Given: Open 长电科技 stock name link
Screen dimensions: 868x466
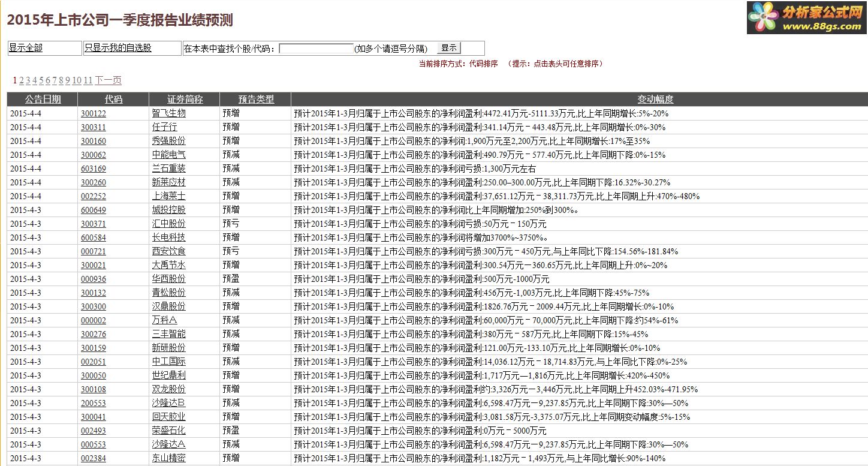Looking at the screenshot, I should click(169, 237).
